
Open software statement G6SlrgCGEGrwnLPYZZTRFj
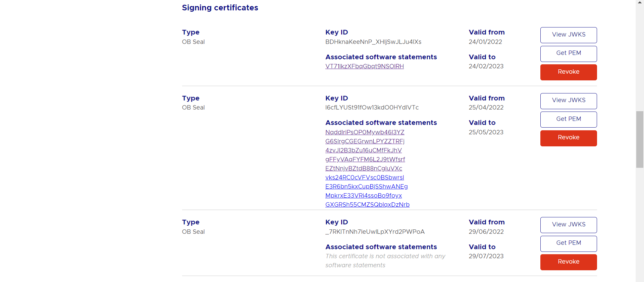coord(365,141)
